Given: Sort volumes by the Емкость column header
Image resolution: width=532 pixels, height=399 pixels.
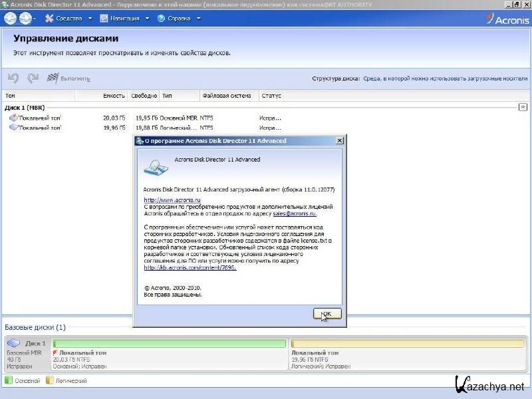Looking at the screenshot, I should tap(113, 96).
